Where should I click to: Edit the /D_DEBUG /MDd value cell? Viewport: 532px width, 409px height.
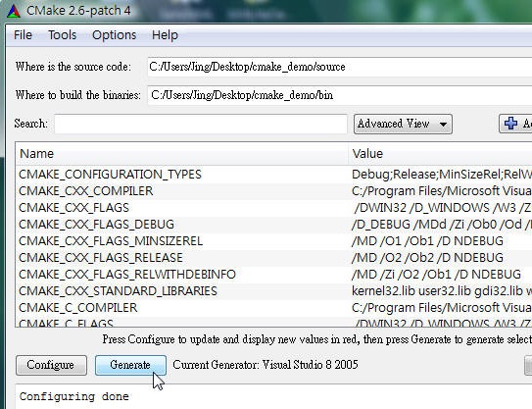(440, 225)
